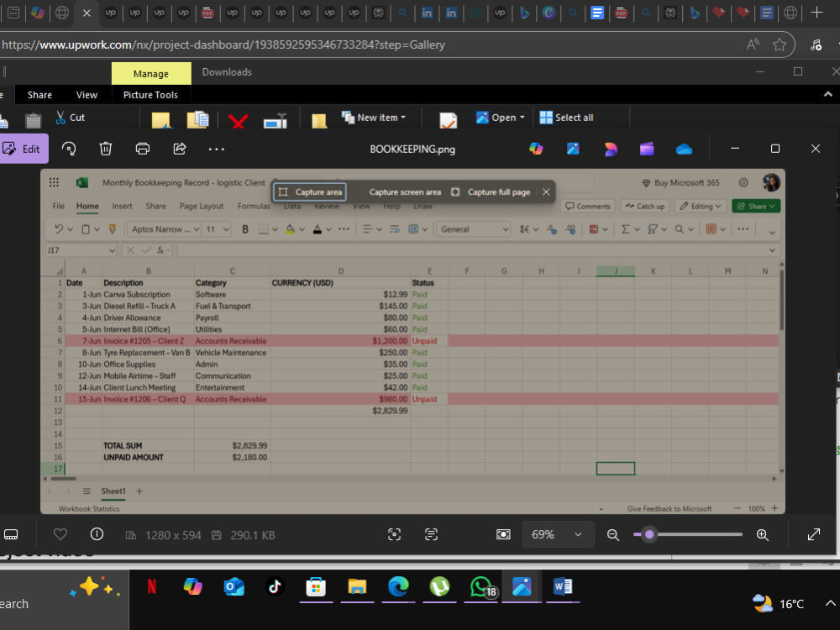This screenshot has width=840, height=630.
Task: Select Picture Tools tab in Explorer
Action: click(x=150, y=95)
